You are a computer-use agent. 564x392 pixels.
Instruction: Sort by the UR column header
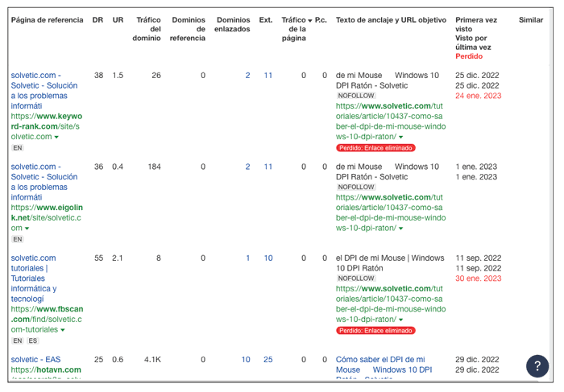point(118,19)
